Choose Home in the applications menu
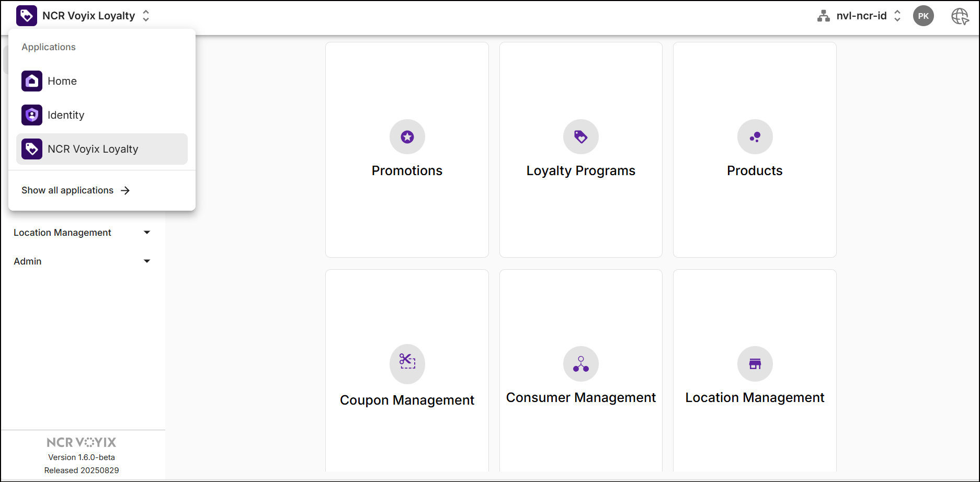This screenshot has width=980, height=482. 62,81
